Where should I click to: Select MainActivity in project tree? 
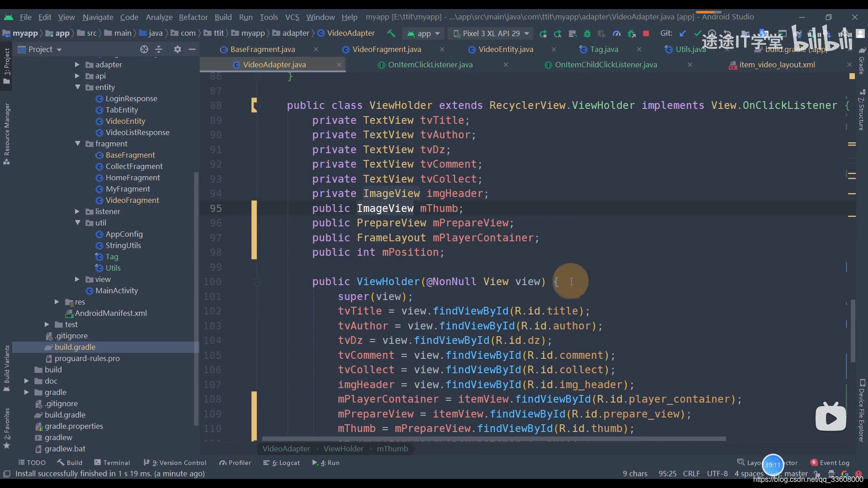[116, 291]
